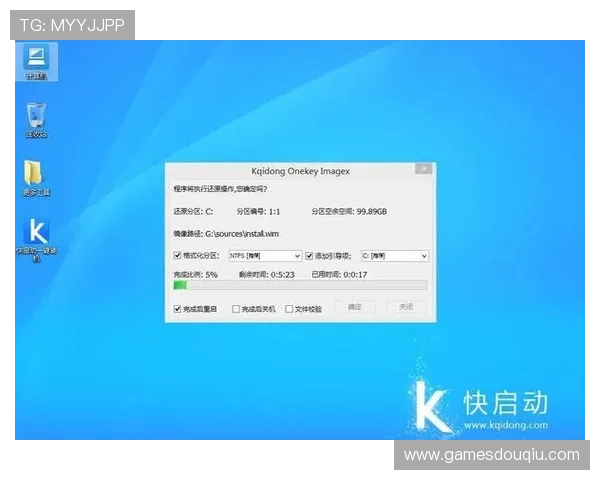Click the 确定 confirm button

355,307
